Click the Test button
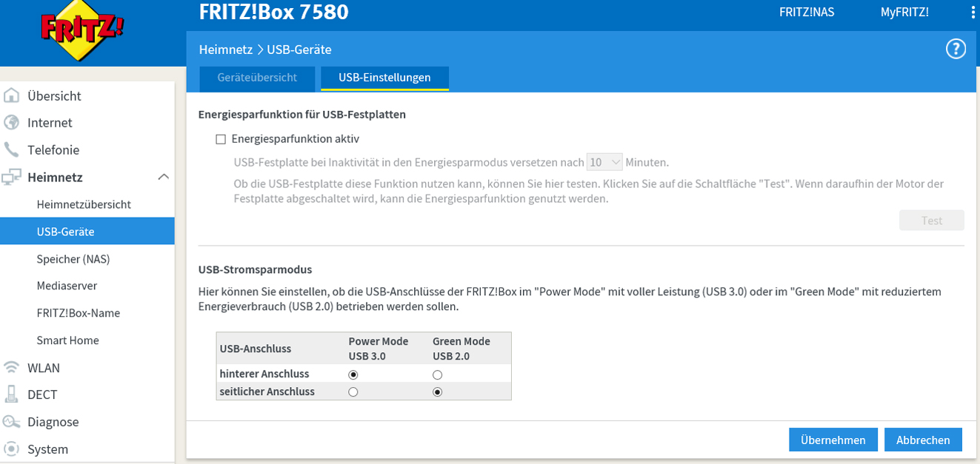Image resolution: width=980 pixels, height=464 pixels. (x=932, y=221)
